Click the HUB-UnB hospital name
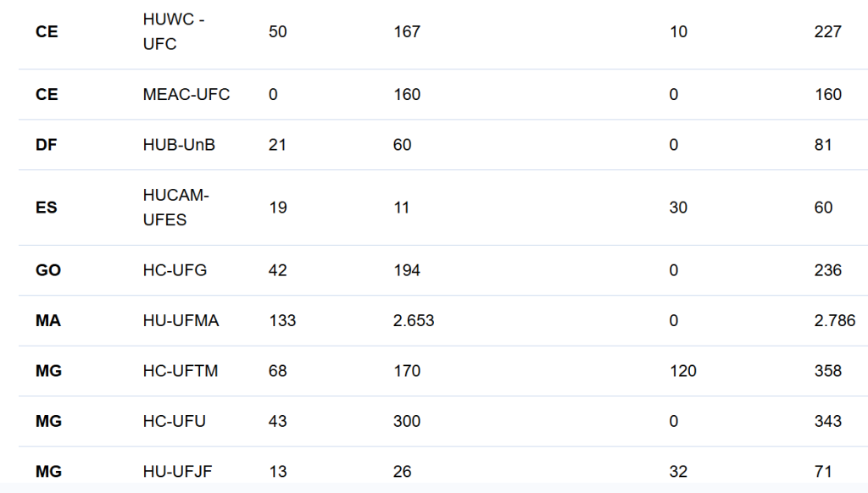The width and height of the screenshot is (868, 493). tap(179, 145)
